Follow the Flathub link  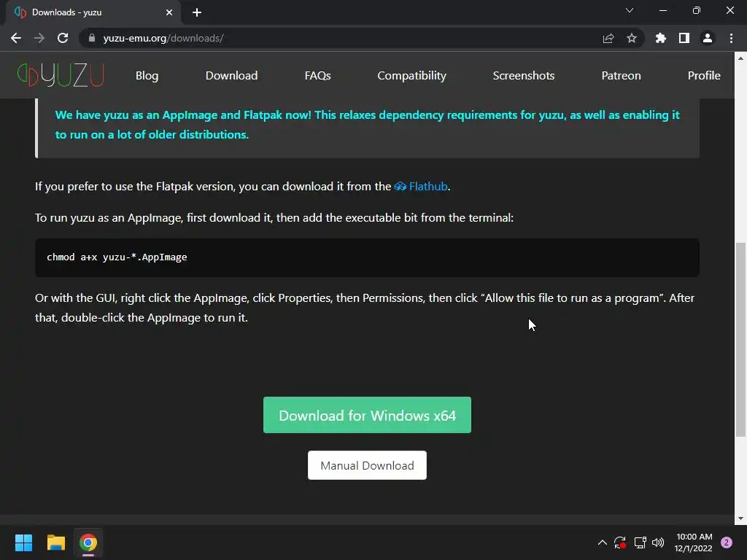coord(421,186)
